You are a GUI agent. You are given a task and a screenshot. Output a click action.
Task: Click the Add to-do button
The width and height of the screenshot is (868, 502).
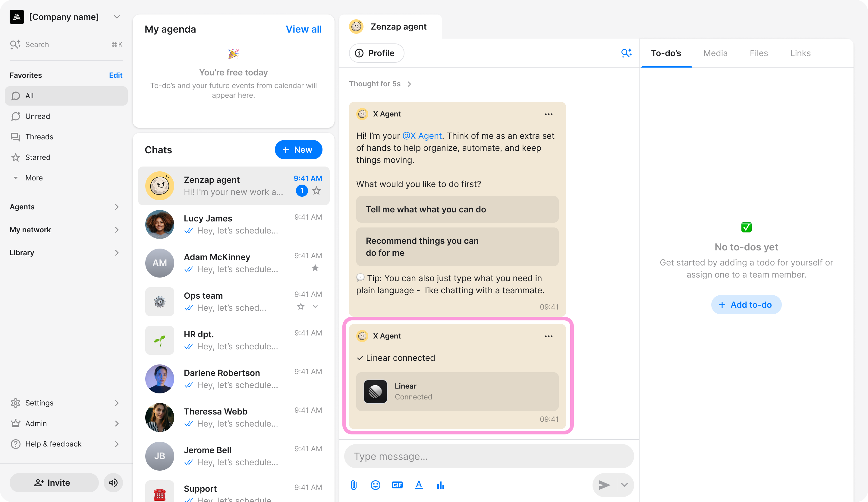click(x=746, y=305)
